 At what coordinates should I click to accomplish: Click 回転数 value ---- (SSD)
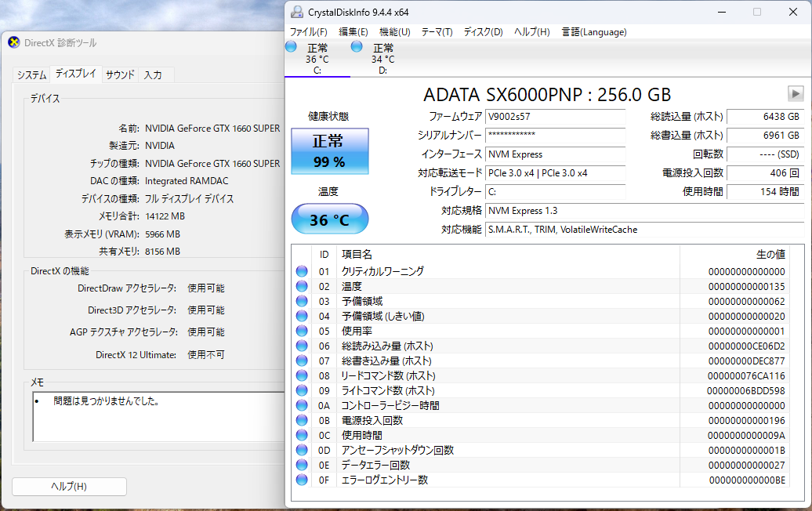tap(766, 154)
